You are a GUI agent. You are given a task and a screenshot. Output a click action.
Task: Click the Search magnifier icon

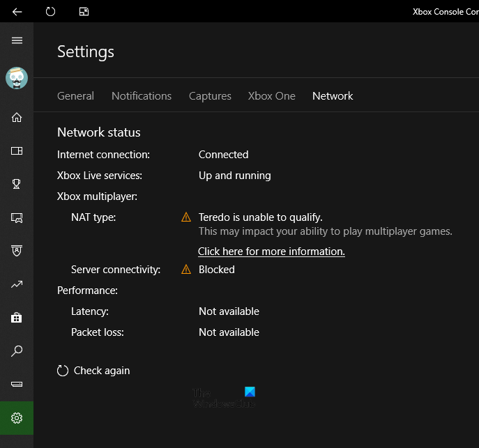tap(17, 351)
